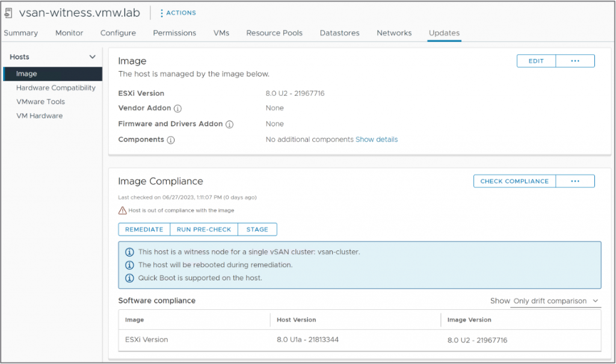
Task: Open the Monitor tab
Action: (69, 33)
